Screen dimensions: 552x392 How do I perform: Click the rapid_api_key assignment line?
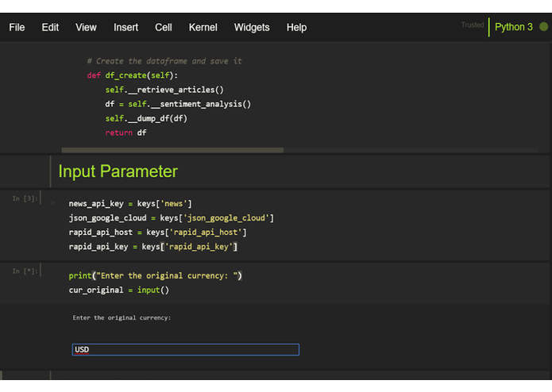coord(152,247)
